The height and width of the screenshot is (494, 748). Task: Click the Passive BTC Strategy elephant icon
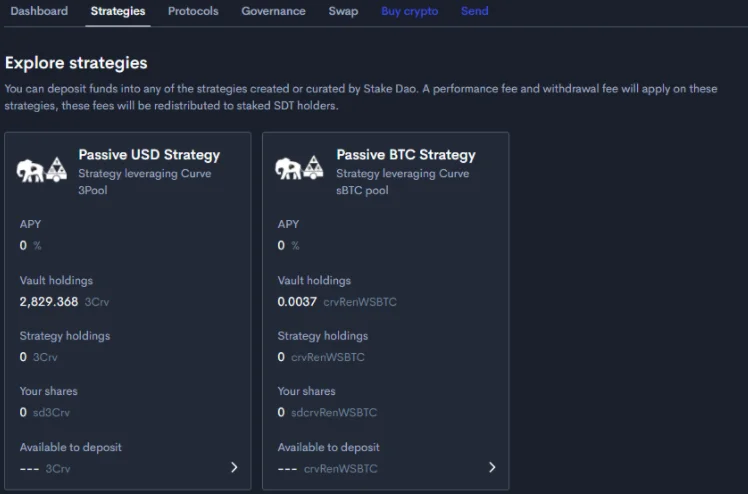click(288, 168)
